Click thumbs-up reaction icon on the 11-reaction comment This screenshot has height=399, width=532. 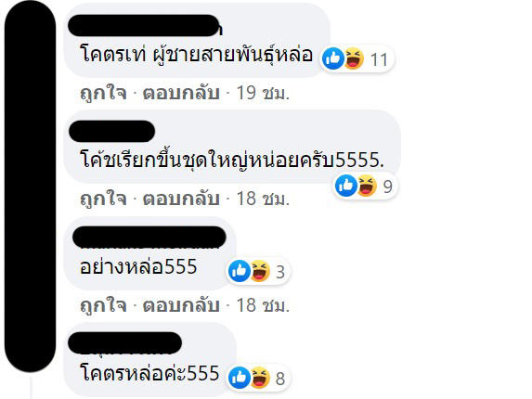click(x=333, y=58)
